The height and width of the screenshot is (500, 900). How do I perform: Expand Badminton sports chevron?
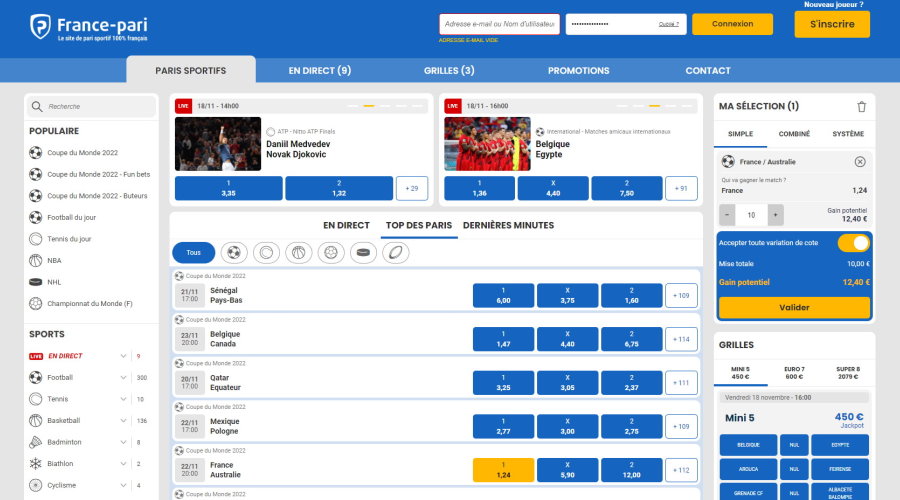pyautogui.click(x=123, y=442)
